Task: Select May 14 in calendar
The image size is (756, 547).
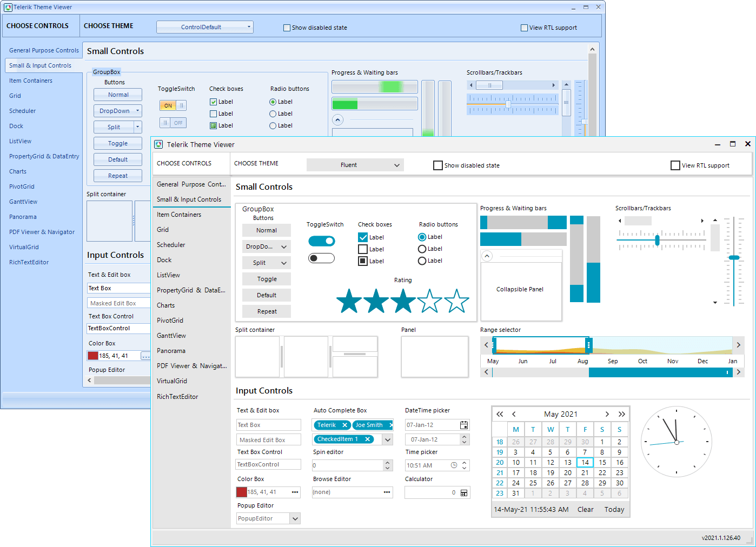Action: pyautogui.click(x=585, y=462)
